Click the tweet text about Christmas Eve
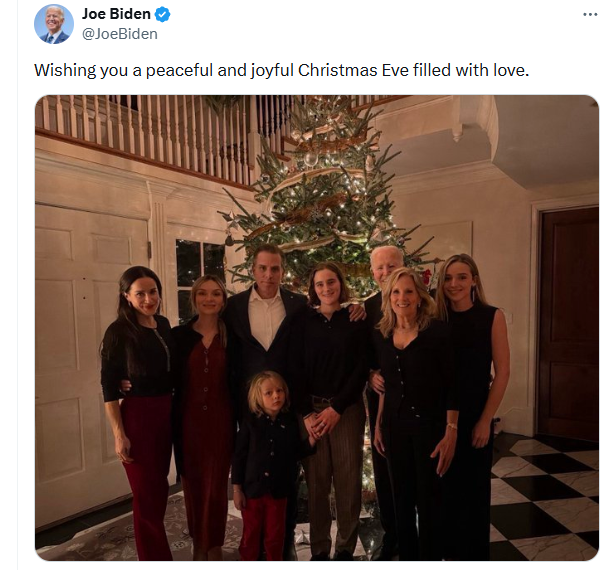Viewport: 607px width, 570px height. pyautogui.click(x=281, y=70)
